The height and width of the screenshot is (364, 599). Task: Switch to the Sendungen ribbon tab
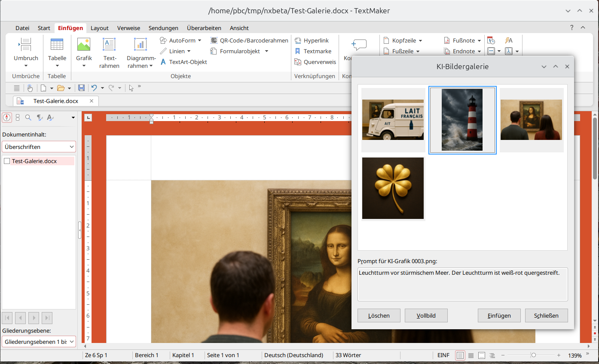click(163, 28)
